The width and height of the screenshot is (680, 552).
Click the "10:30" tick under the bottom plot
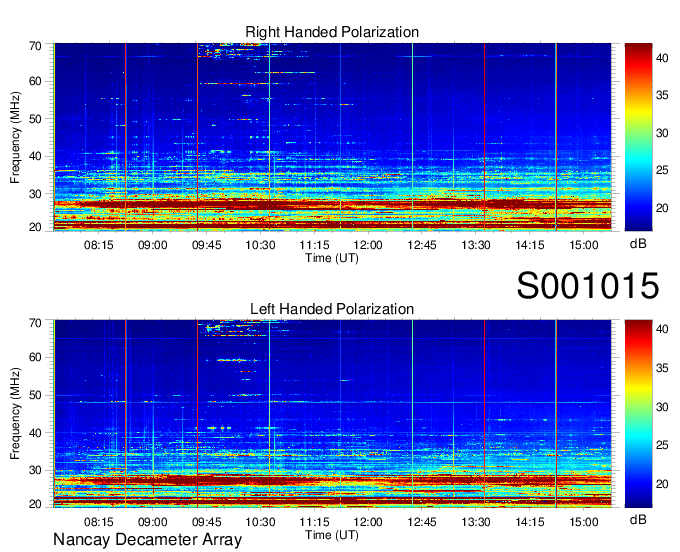[x=260, y=522]
